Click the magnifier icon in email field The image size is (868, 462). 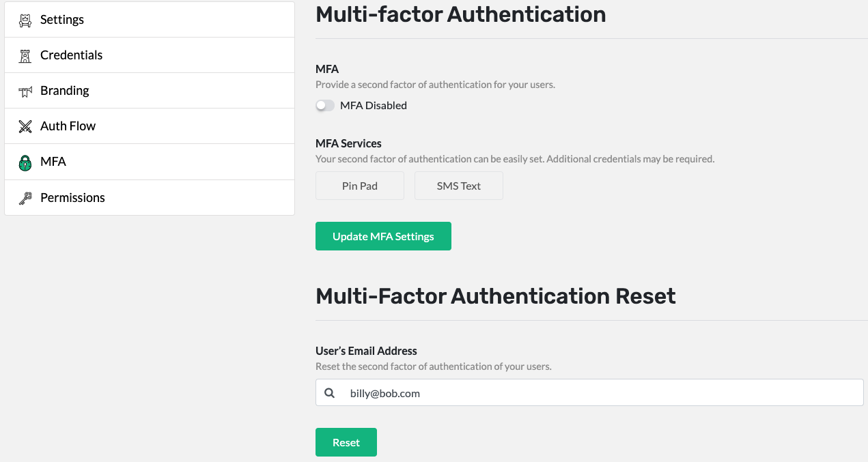330,393
